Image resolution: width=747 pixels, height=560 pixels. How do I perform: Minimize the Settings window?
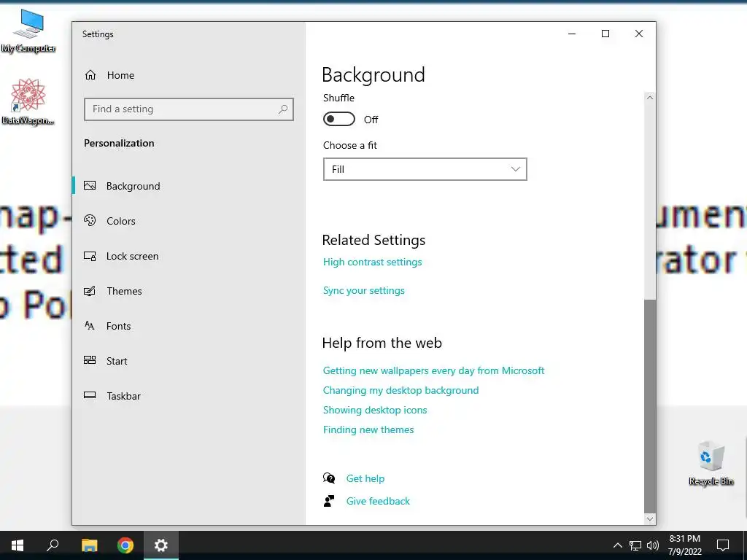point(572,34)
